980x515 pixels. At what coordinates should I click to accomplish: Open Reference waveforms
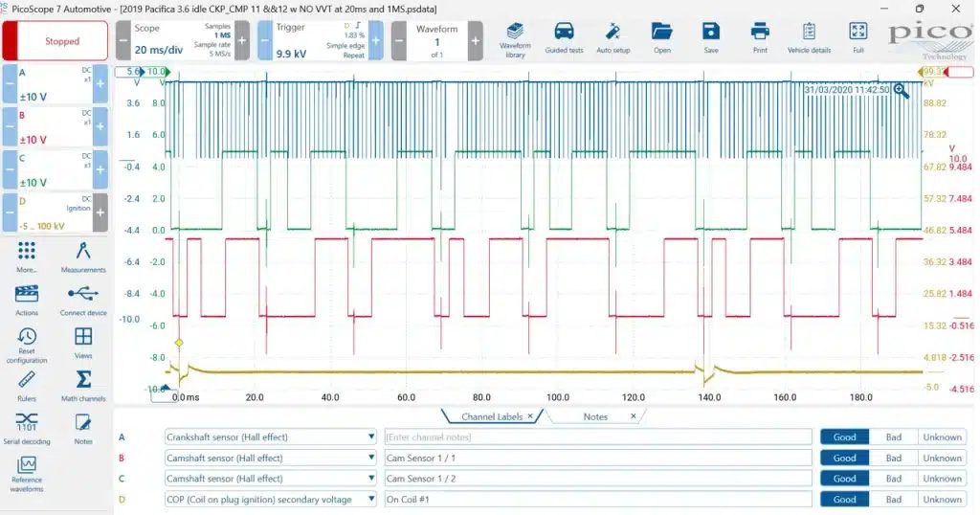coord(26,475)
